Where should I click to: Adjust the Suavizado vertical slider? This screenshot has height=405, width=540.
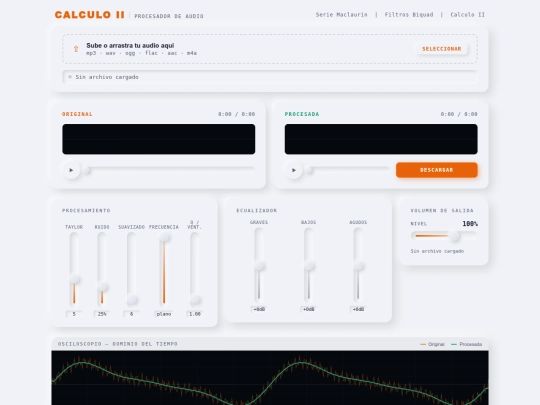(132, 269)
